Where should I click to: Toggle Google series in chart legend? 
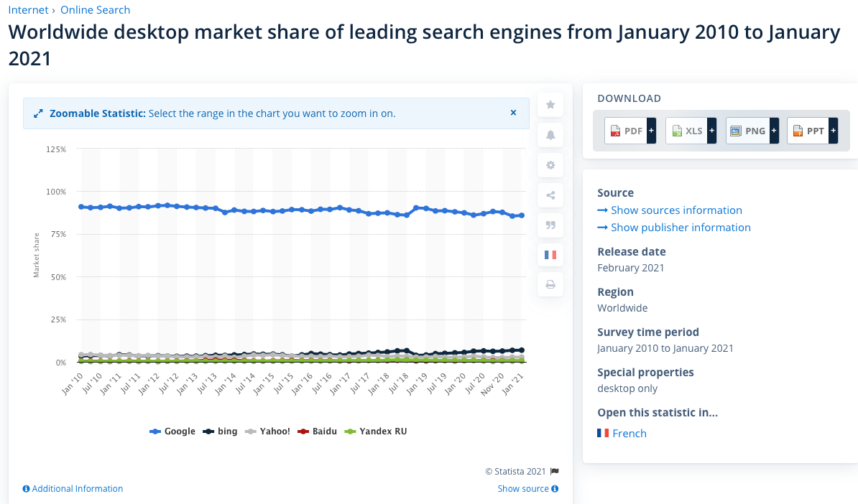point(172,431)
